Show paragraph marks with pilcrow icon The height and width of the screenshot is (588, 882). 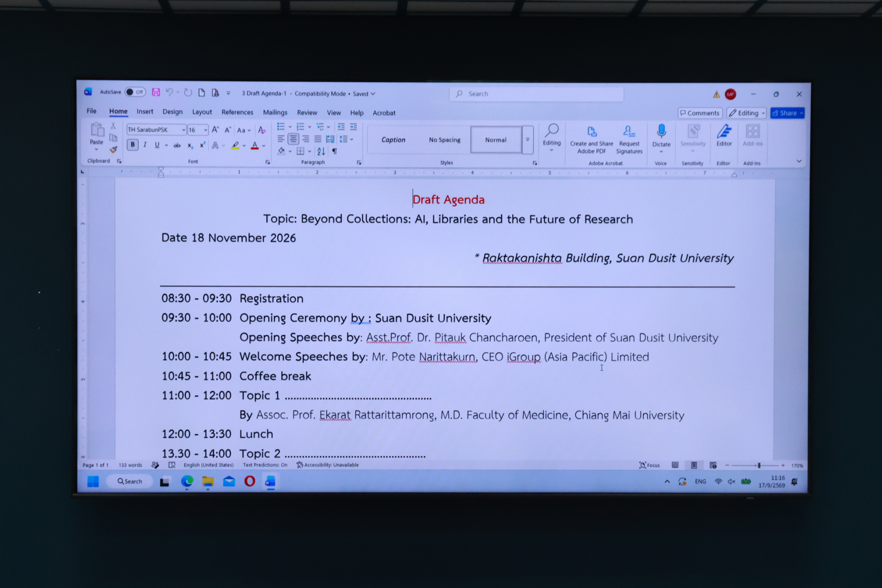pyautogui.click(x=335, y=151)
